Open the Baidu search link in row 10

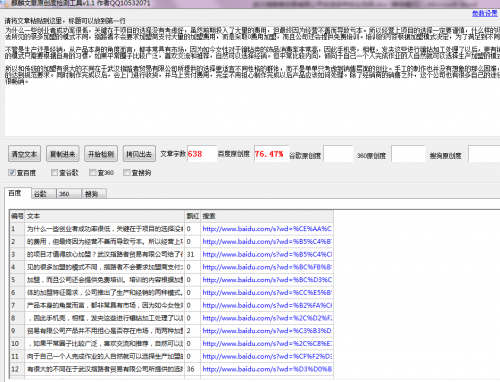tap(267, 343)
